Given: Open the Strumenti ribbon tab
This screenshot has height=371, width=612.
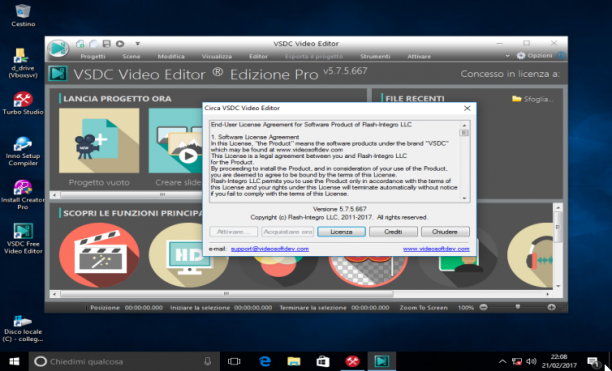Looking at the screenshot, I should (375, 57).
